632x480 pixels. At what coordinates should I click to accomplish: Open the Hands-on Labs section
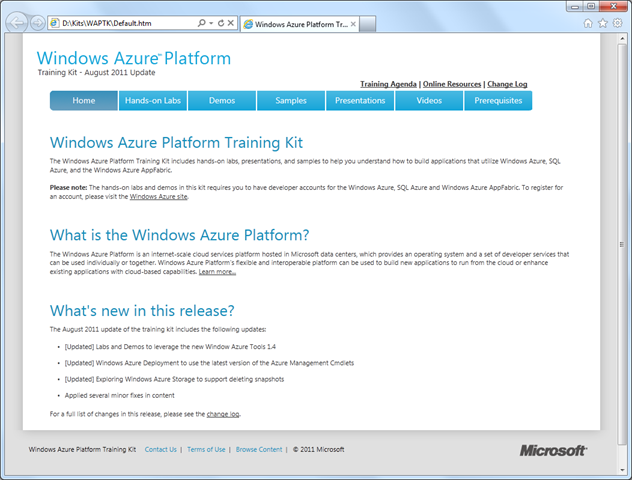click(153, 100)
